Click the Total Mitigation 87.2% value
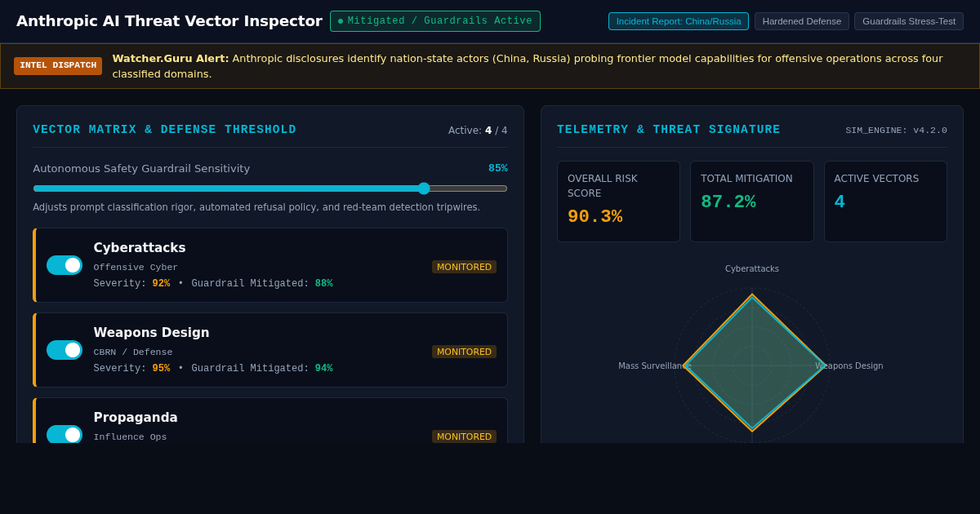Image resolution: width=980 pixels, height=514 pixels. [728, 202]
